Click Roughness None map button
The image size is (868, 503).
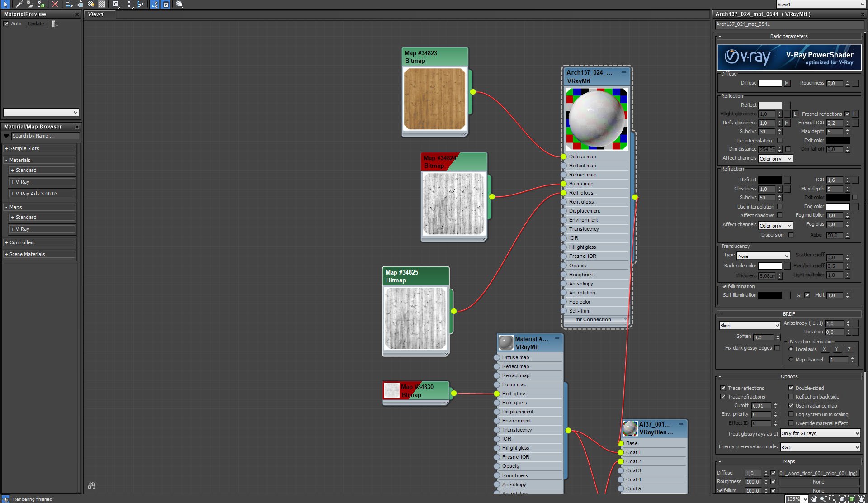(819, 482)
